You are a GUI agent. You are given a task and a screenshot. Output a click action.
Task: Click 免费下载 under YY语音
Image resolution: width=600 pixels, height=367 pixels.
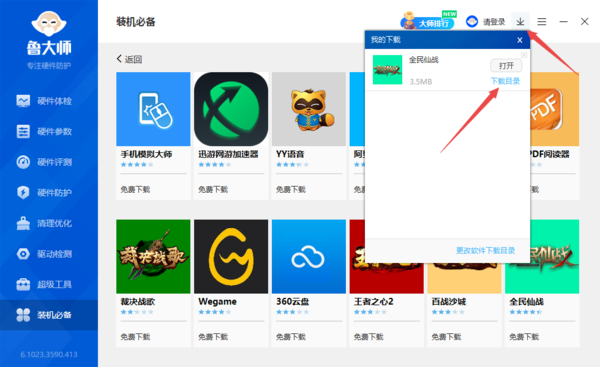point(291,189)
